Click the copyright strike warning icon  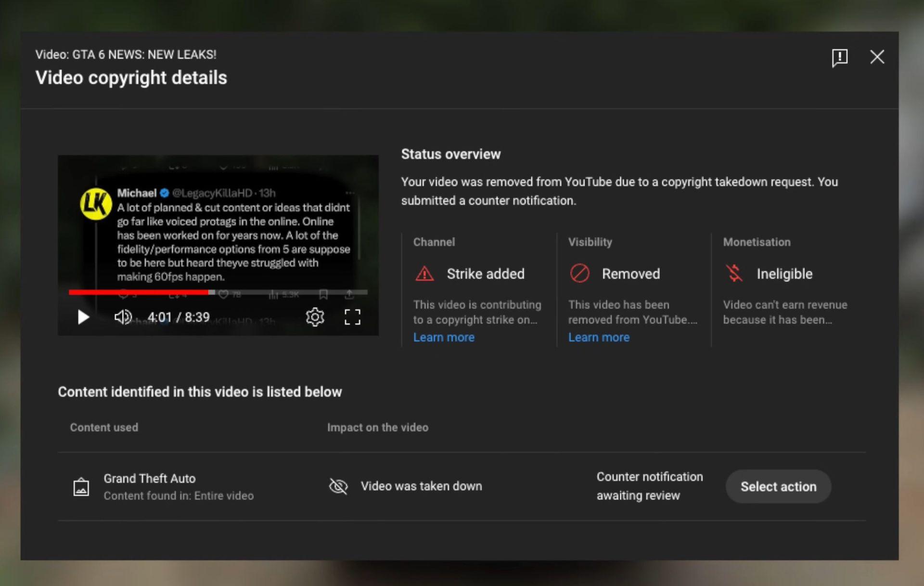pyautogui.click(x=424, y=273)
